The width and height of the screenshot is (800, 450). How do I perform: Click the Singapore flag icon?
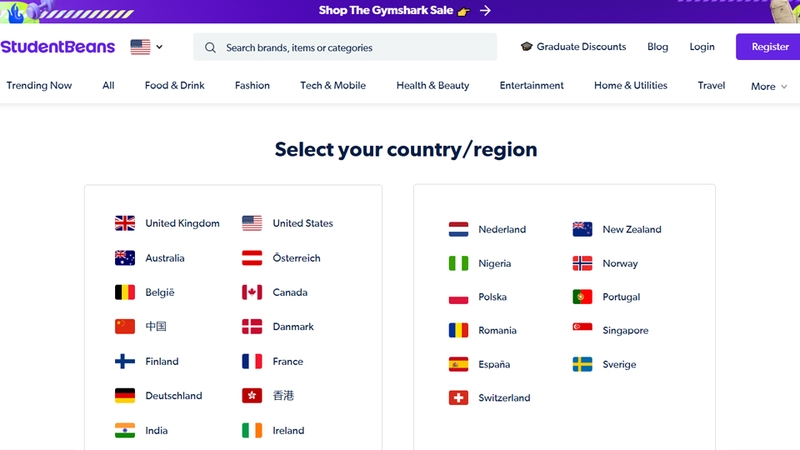(582, 330)
